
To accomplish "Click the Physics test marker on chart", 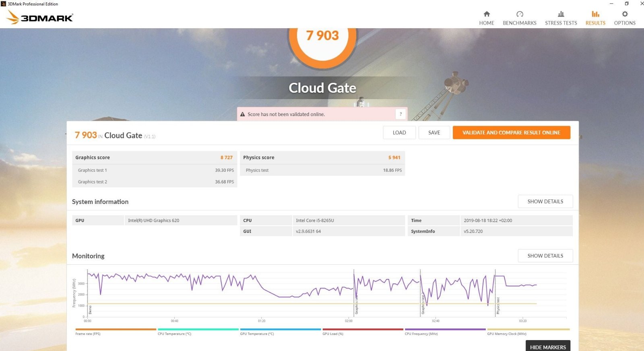I will pyautogui.click(x=498, y=305).
